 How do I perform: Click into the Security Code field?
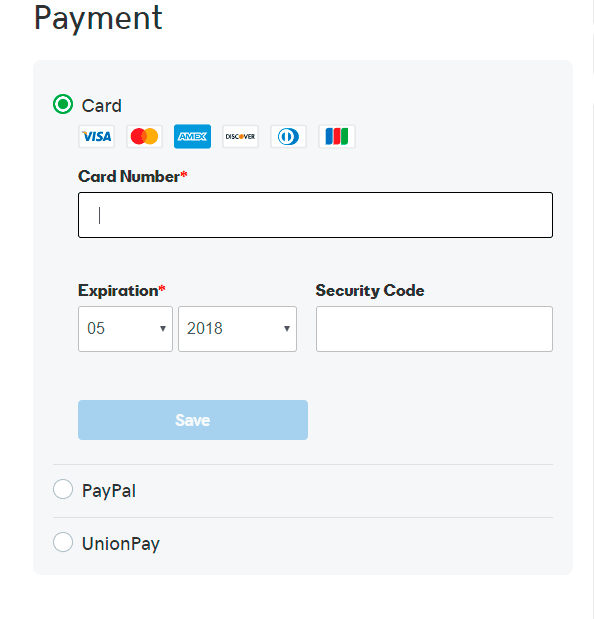(435, 329)
